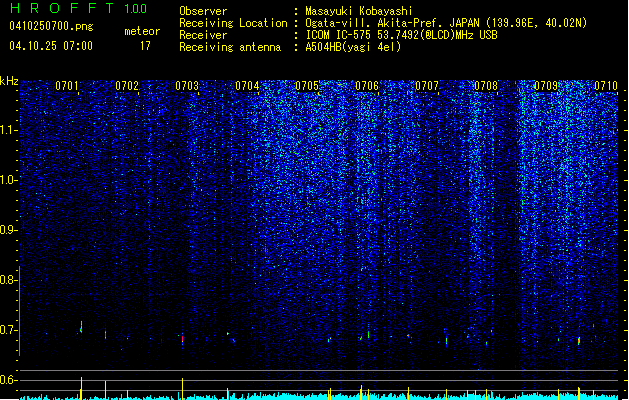Click the Receiver field label
The width and height of the screenshot is (629, 400).
203,35
